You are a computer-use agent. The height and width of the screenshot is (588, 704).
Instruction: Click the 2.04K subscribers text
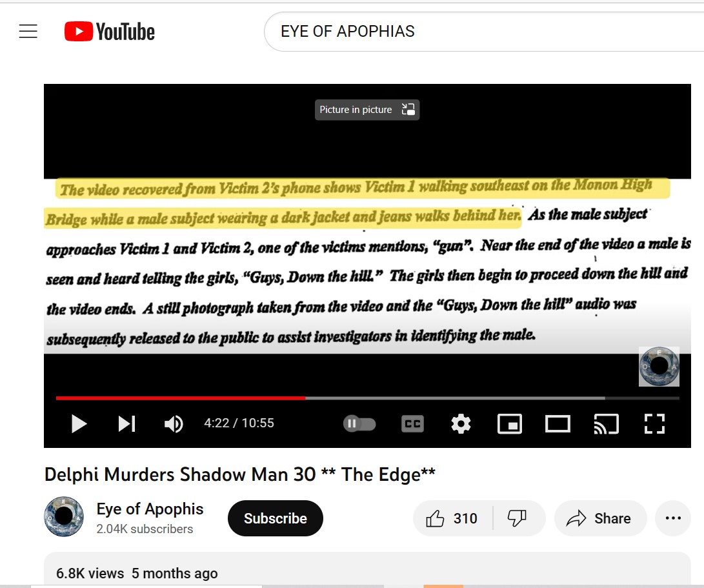pos(145,529)
